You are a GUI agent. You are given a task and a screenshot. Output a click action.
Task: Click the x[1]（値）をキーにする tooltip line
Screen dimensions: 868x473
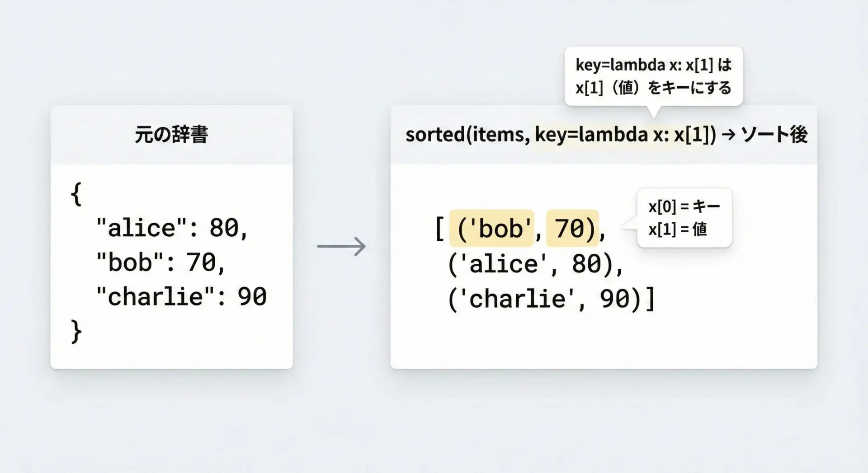pyautogui.click(x=653, y=88)
